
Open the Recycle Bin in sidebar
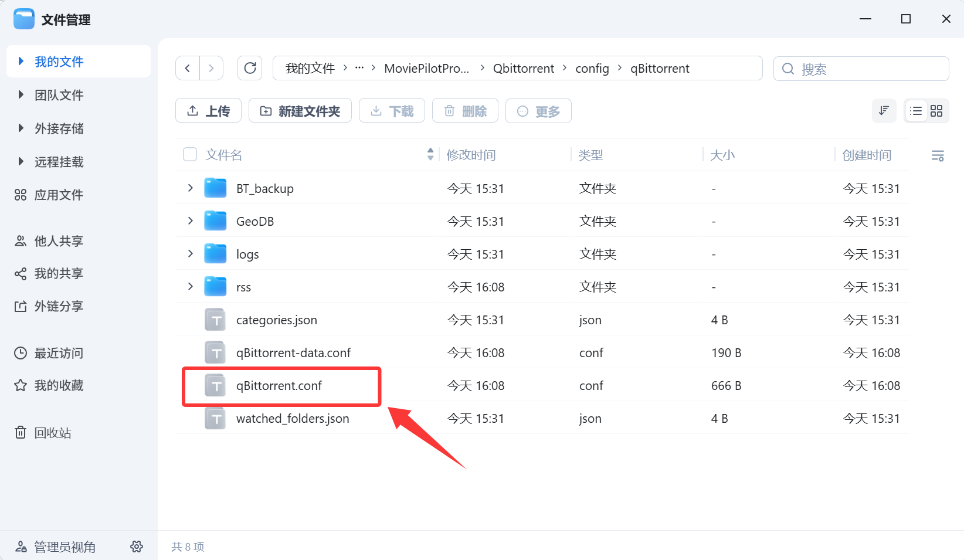[x=53, y=433]
